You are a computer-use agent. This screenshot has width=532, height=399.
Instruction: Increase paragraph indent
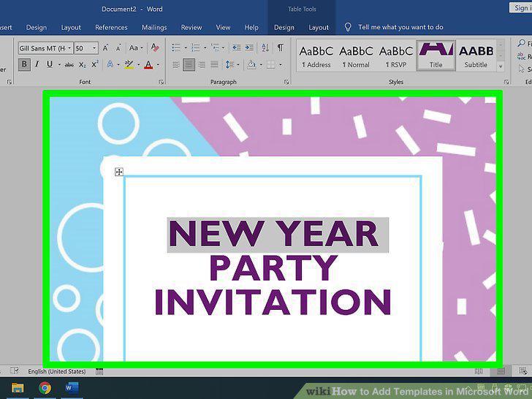coord(249,47)
